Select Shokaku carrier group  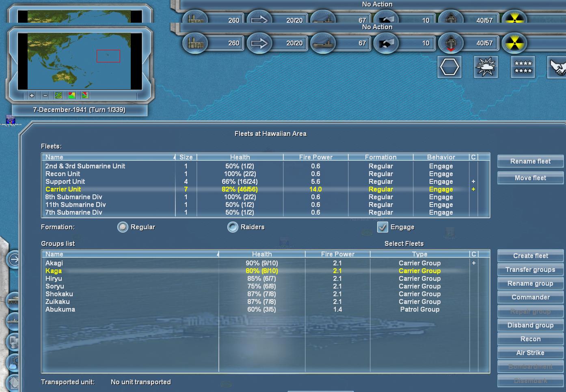(266, 294)
